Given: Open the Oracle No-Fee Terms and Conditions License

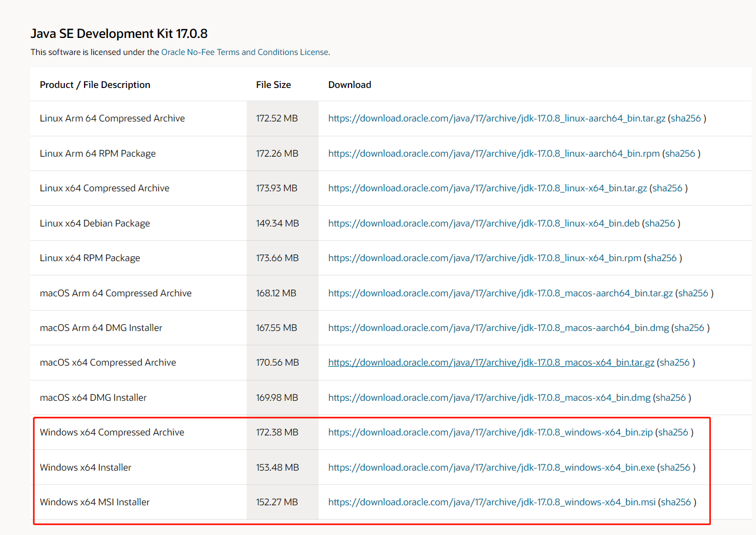Looking at the screenshot, I should 245,52.
